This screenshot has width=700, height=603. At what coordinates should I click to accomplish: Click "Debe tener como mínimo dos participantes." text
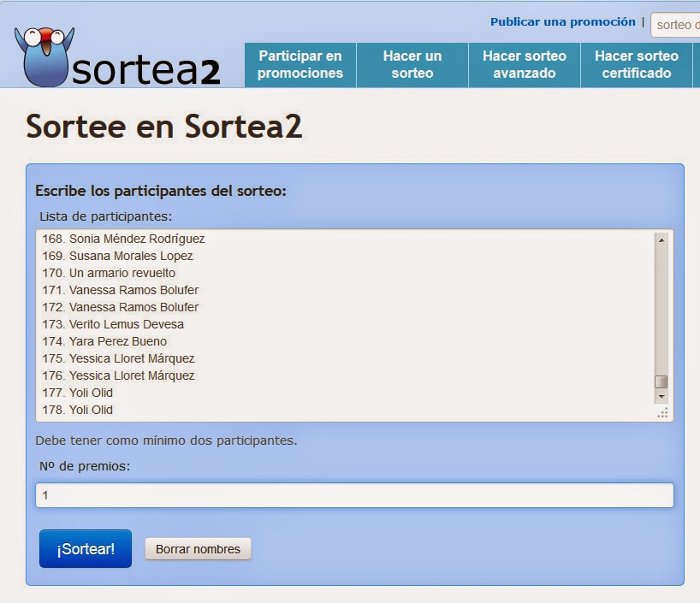[x=166, y=440]
